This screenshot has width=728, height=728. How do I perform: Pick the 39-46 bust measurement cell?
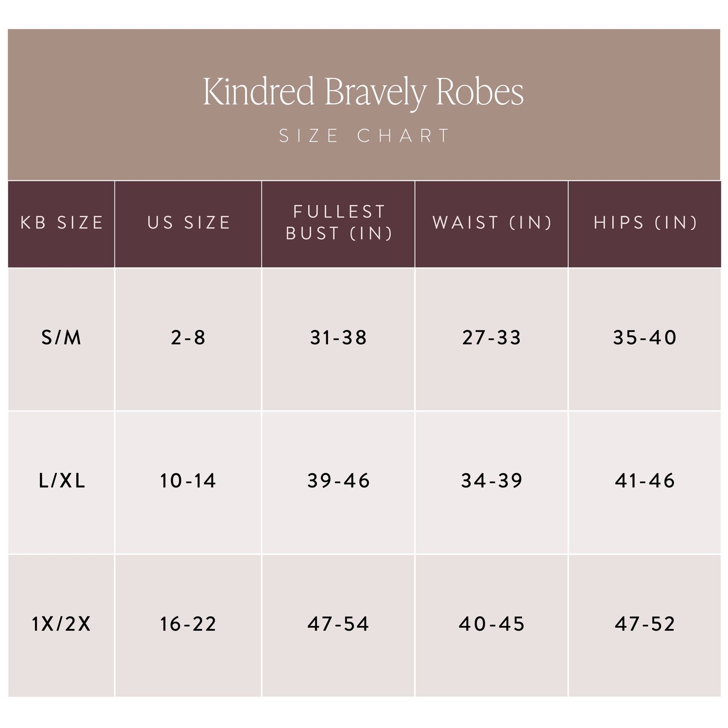click(x=339, y=481)
